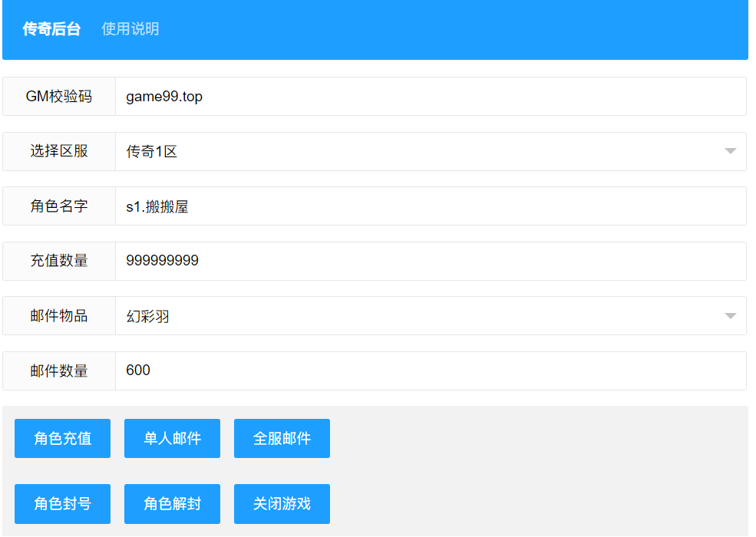
Task: Focus the GM校验码 input containing game99.top
Action: (430, 97)
